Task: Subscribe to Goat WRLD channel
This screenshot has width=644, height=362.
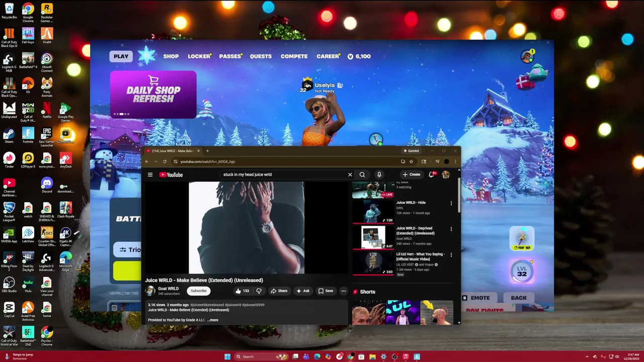Action: coord(198,291)
